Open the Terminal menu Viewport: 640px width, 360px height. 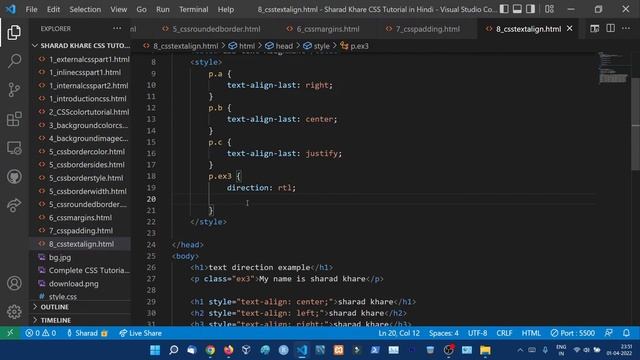click(x=193, y=9)
